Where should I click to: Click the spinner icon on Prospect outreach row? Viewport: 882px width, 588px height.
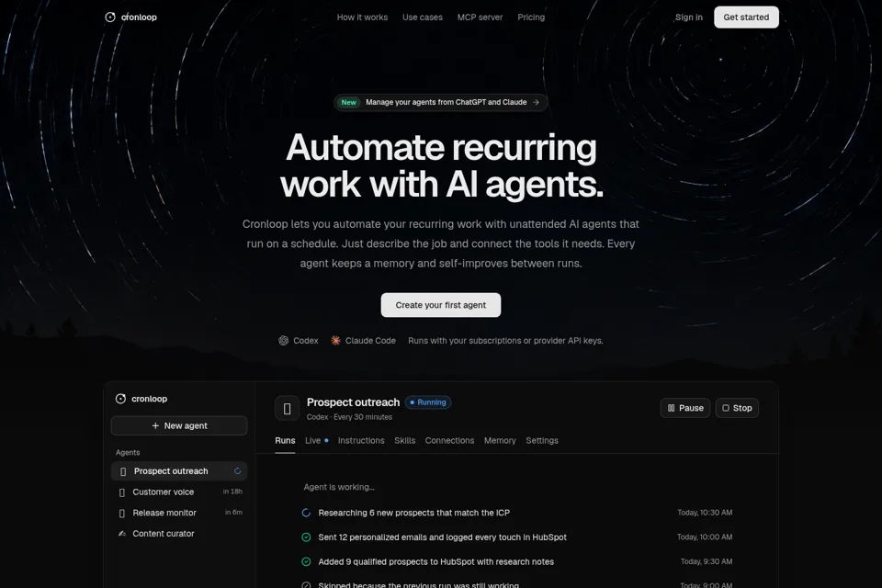point(237,471)
